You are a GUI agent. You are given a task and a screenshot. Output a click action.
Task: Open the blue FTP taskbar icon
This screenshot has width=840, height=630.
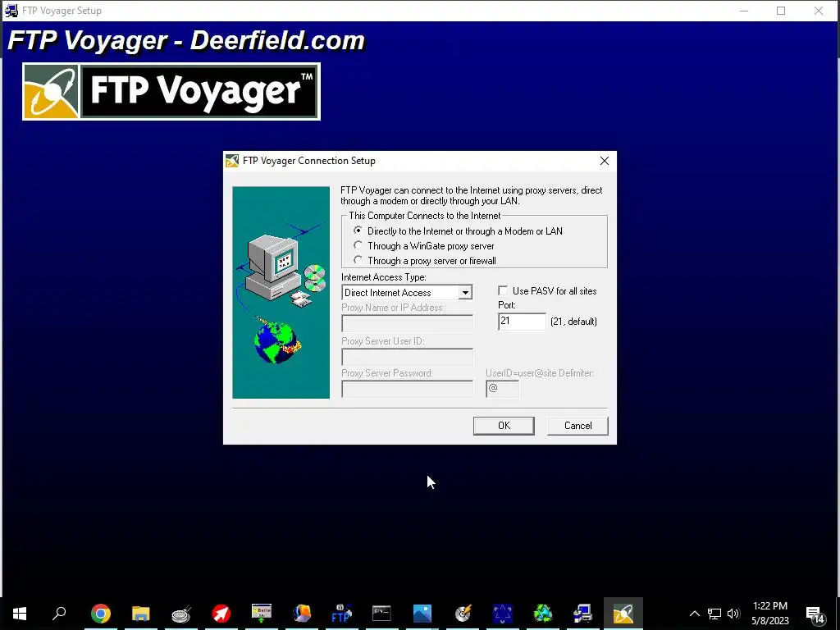(342, 614)
